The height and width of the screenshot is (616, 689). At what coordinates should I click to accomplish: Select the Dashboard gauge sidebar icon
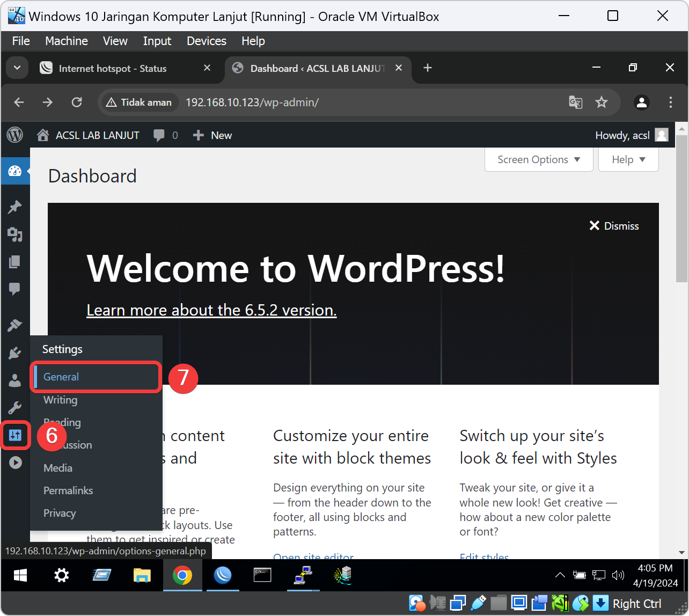(15, 171)
